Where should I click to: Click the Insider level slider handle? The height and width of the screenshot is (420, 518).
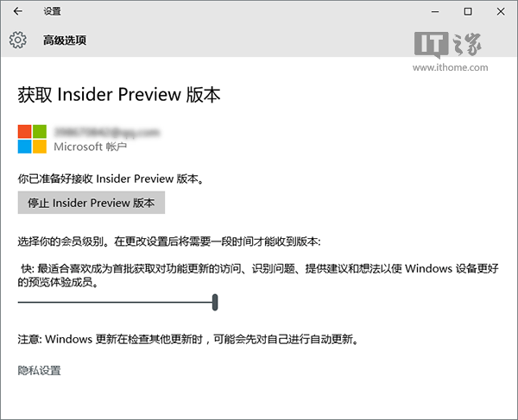point(215,302)
